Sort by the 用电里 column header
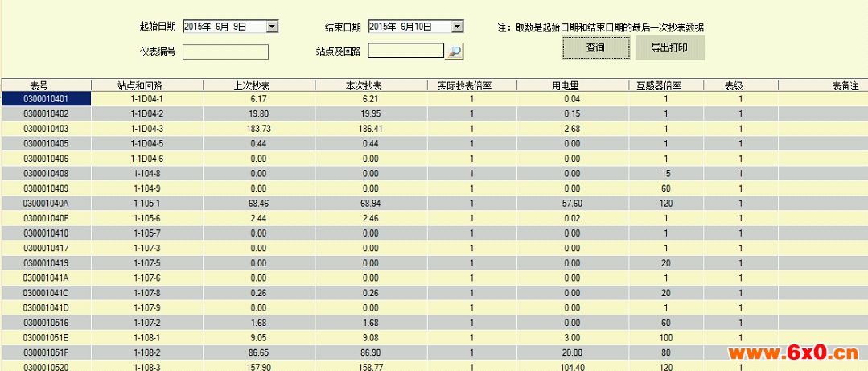 coord(573,85)
